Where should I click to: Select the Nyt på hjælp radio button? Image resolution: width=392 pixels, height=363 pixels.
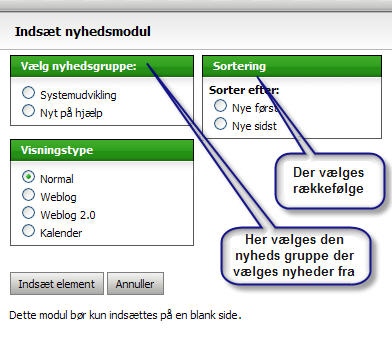(x=28, y=111)
